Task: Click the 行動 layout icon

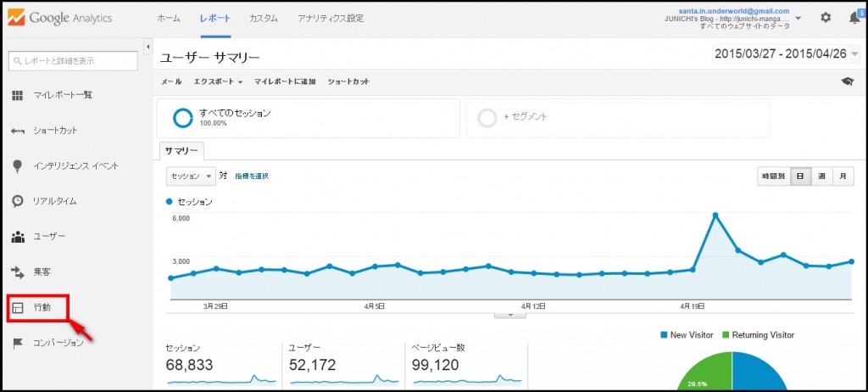Action: 18,308
